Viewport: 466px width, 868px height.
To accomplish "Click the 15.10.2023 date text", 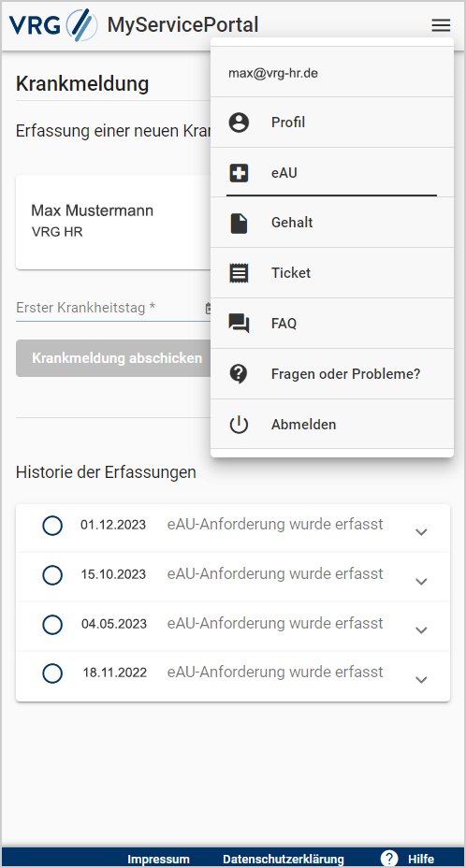I will click(113, 574).
